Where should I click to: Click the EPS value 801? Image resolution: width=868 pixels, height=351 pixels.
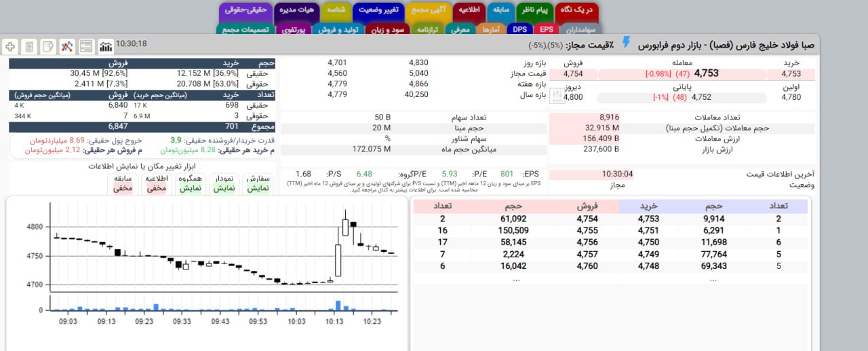coord(507,174)
